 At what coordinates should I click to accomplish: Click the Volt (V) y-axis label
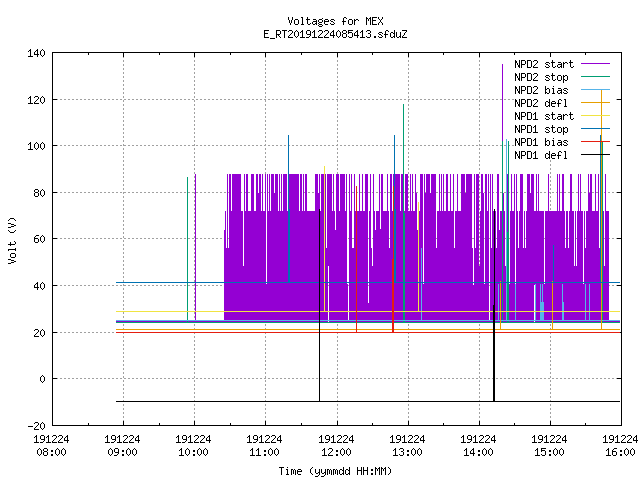12,240
